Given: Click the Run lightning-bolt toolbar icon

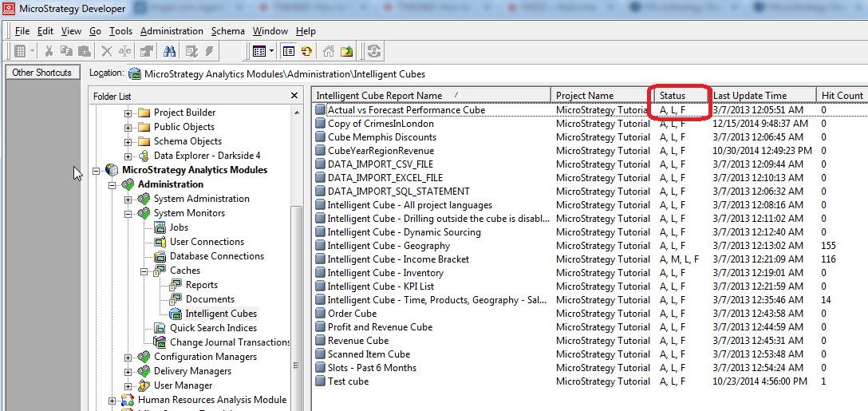Looking at the screenshot, I should click(209, 51).
